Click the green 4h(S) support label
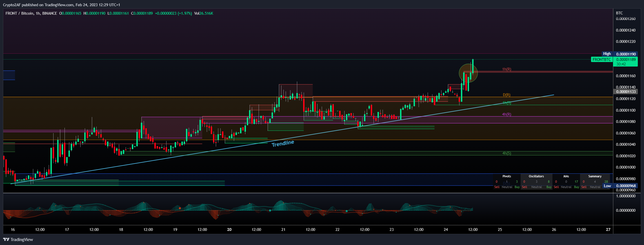 (507, 153)
